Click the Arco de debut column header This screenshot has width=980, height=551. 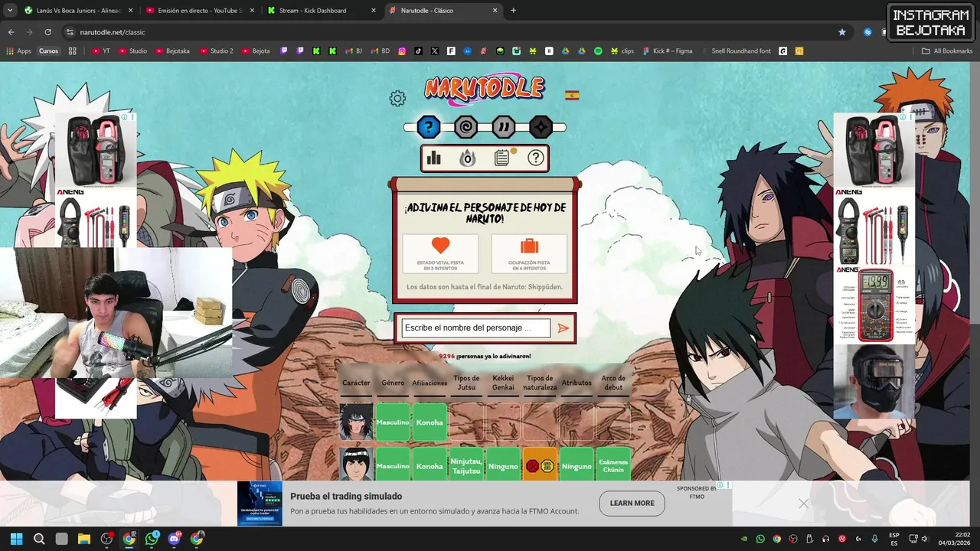tap(613, 383)
